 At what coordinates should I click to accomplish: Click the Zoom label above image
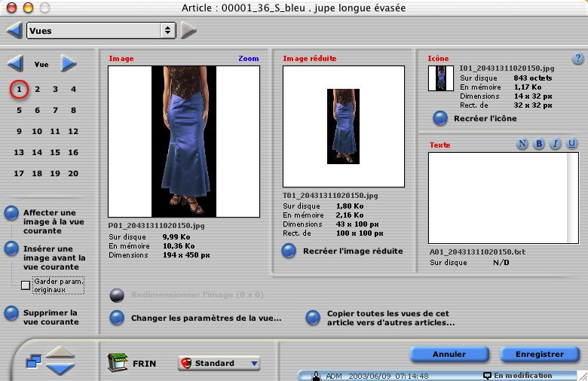tap(248, 58)
